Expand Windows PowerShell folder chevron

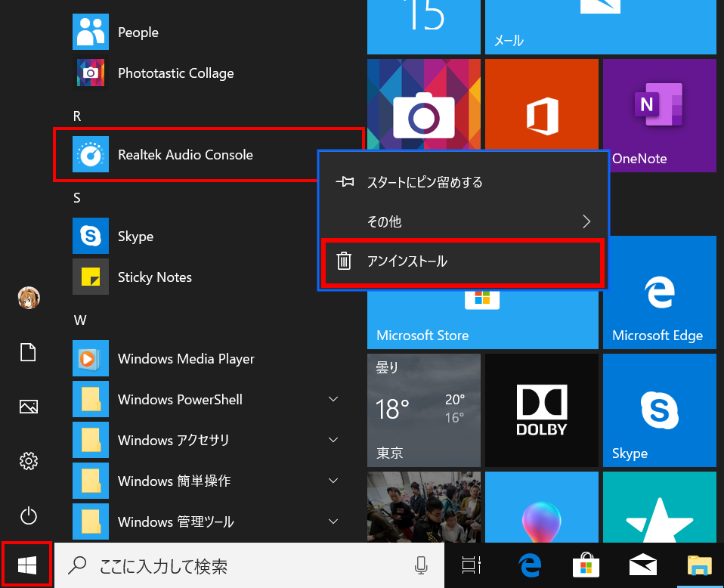pyautogui.click(x=333, y=399)
